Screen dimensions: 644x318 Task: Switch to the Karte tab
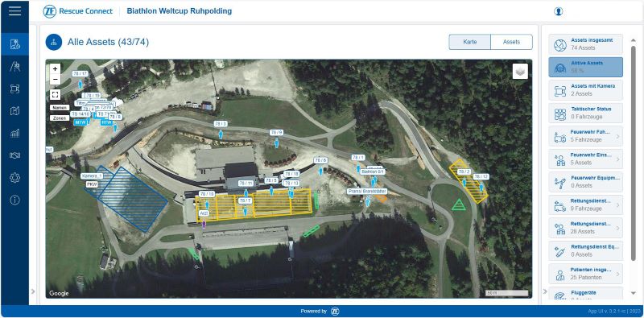(x=470, y=42)
